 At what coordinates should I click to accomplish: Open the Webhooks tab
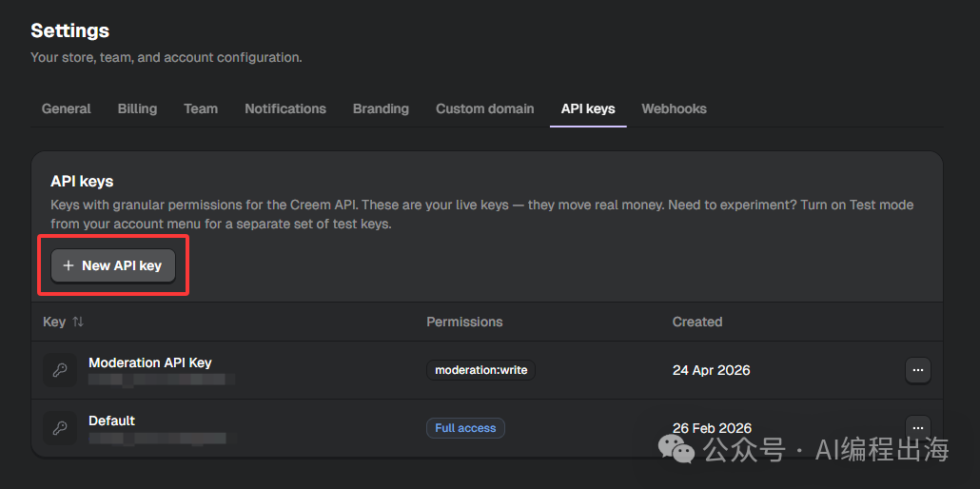pyautogui.click(x=675, y=108)
